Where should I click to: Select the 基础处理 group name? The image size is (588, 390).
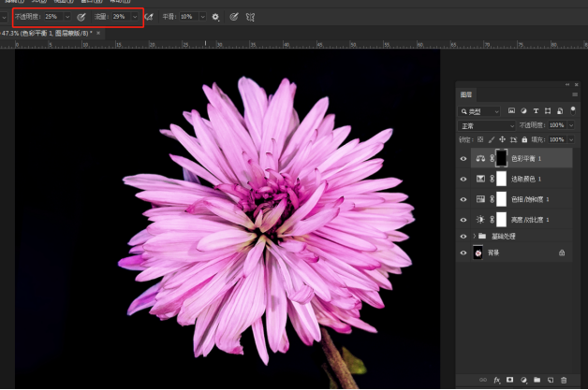[x=503, y=237]
